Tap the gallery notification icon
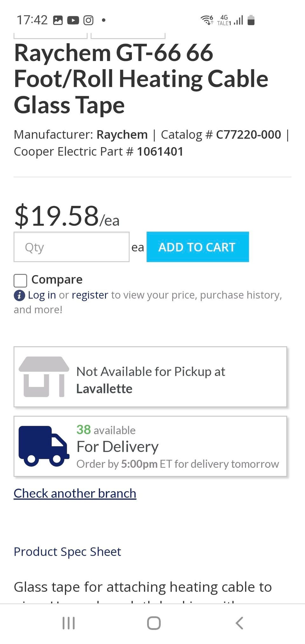The image size is (305, 644). 58,20
